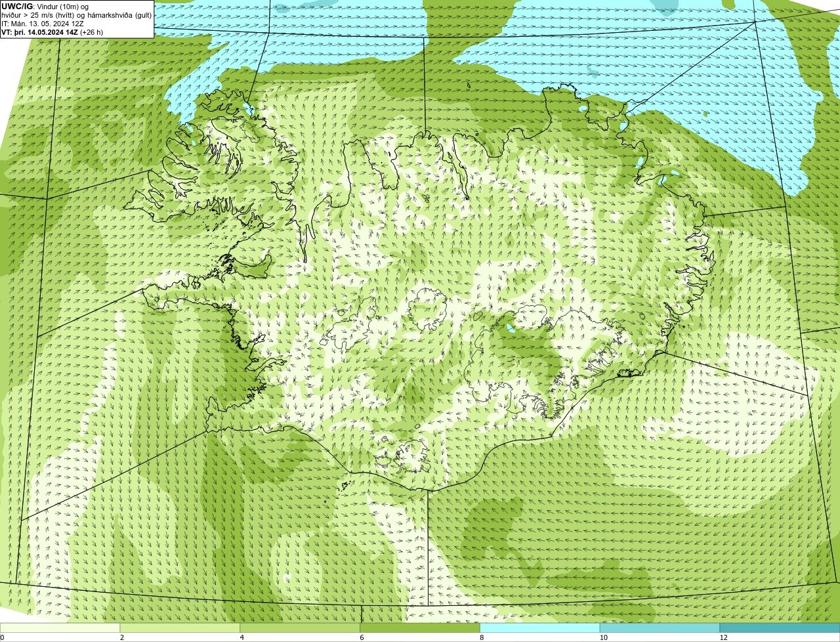The height and width of the screenshot is (642, 840).
Task: Click the 10–12 cyan scale segment
Action: (660, 628)
